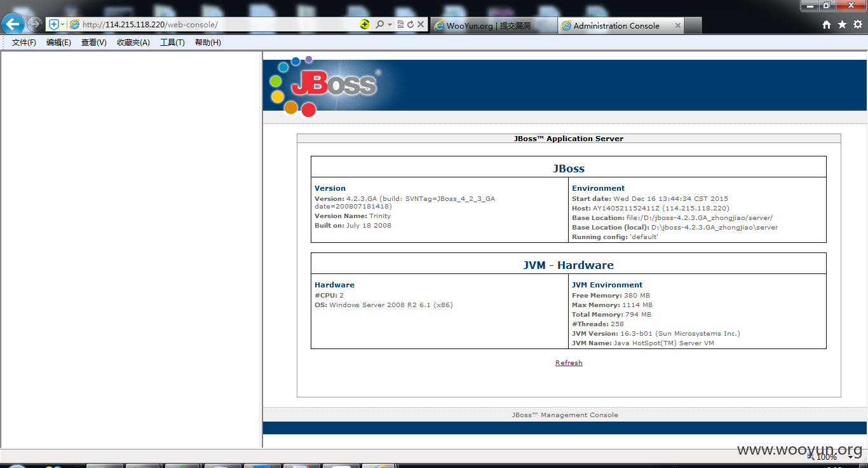Click the Free Memory: 380 MB line
Image resolution: width=868 pixels, height=468 pixels.
coord(611,296)
